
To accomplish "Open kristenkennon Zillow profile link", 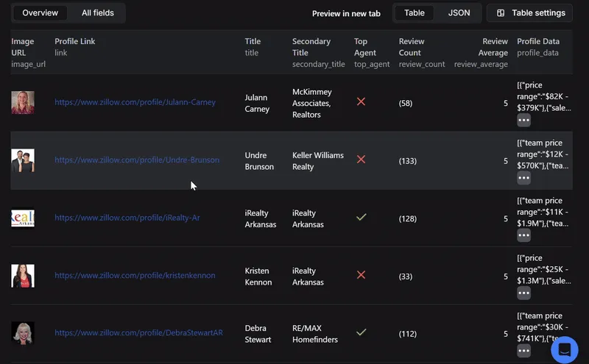I will click(x=135, y=276).
